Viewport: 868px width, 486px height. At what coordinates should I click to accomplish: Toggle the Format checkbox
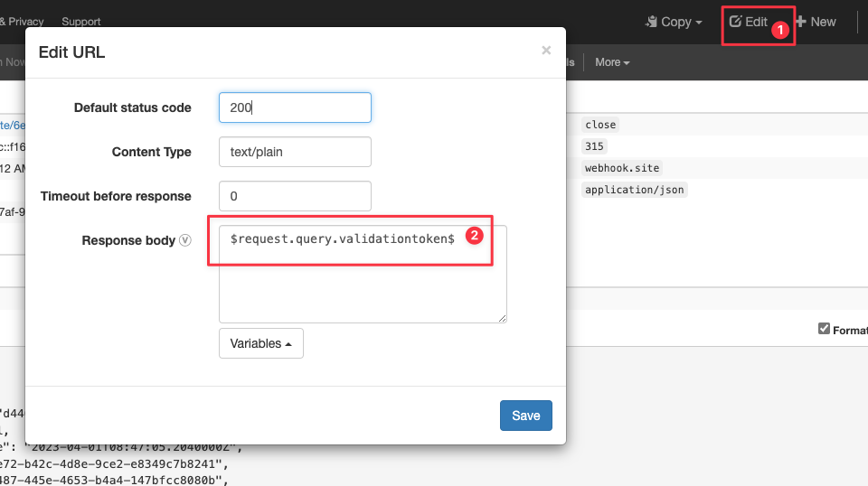[824, 329]
